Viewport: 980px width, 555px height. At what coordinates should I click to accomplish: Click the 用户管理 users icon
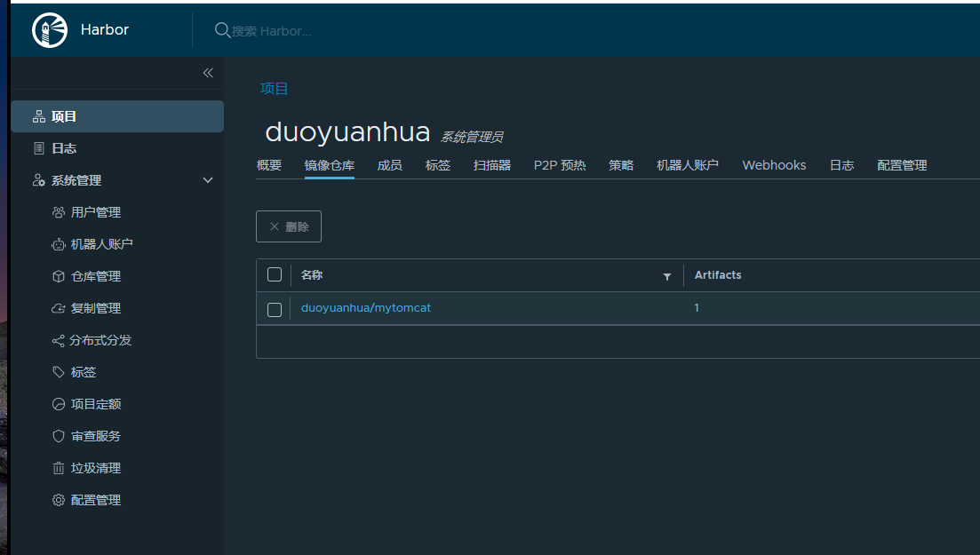click(x=58, y=212)
